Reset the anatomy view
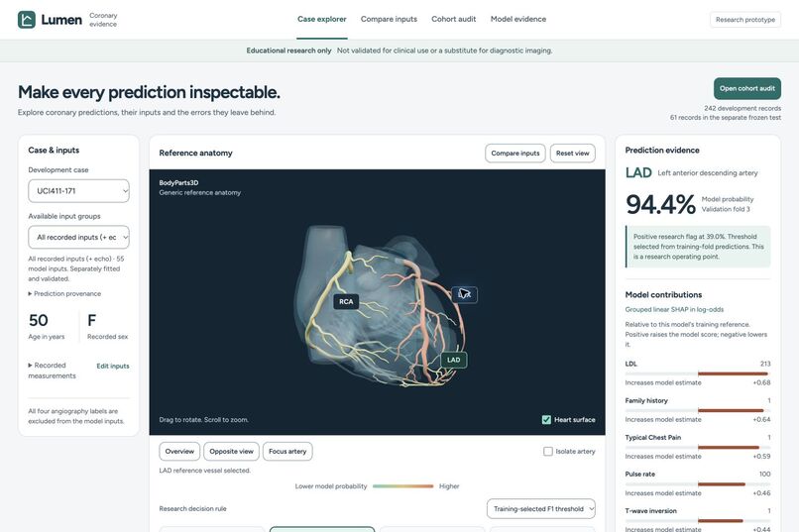 point(572,154)
